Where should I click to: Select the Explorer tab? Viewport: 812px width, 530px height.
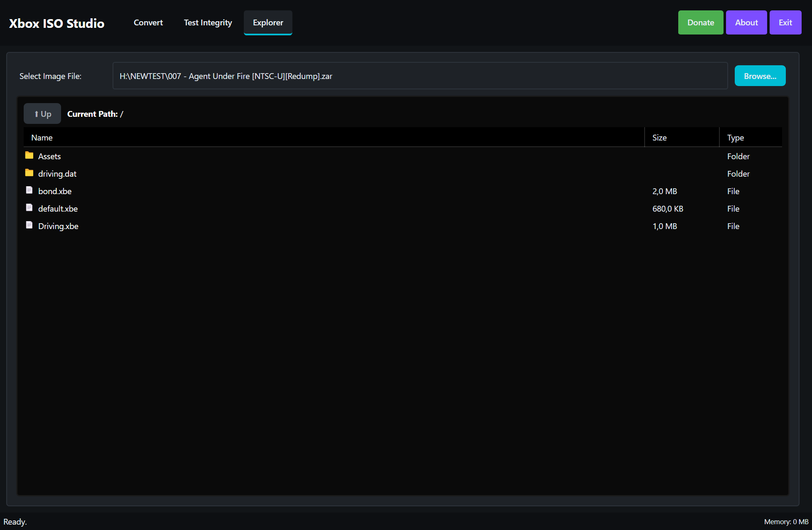(268, 22)
